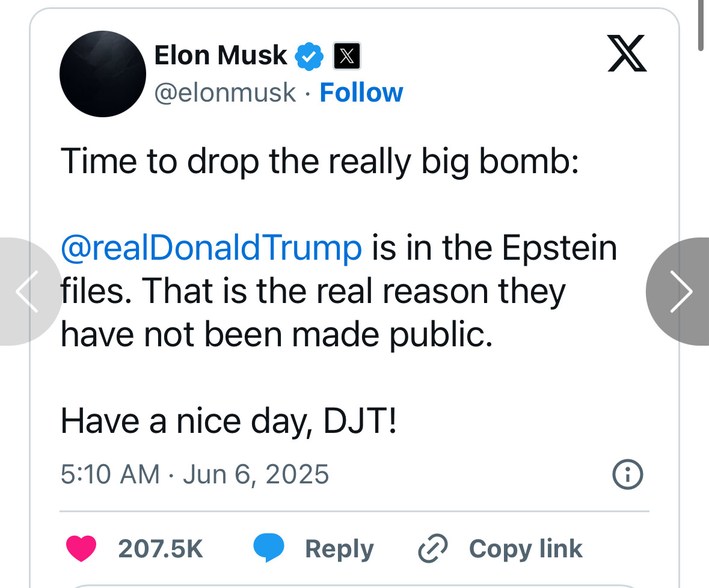Click the Elon Musk display name
Screen dimensions: 709x588
pos(221,55)
